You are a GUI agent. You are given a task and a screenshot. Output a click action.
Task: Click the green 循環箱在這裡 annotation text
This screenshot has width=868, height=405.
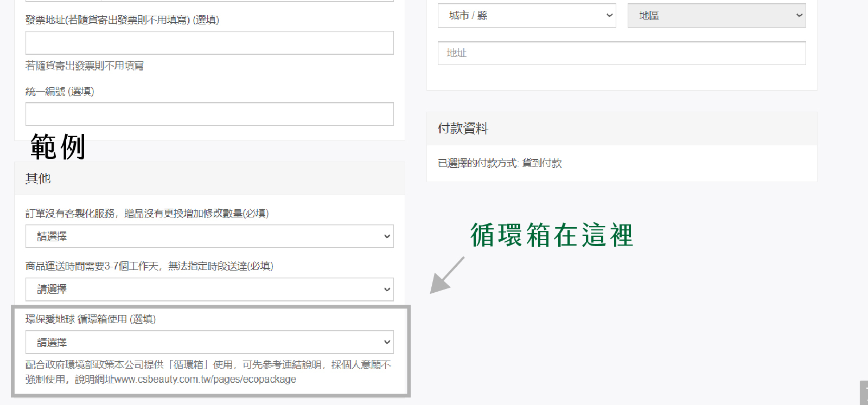[551, 235]
